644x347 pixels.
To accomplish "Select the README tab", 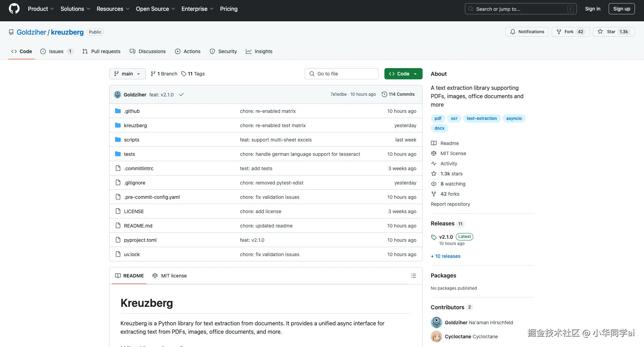I will (x=129, y=276).
